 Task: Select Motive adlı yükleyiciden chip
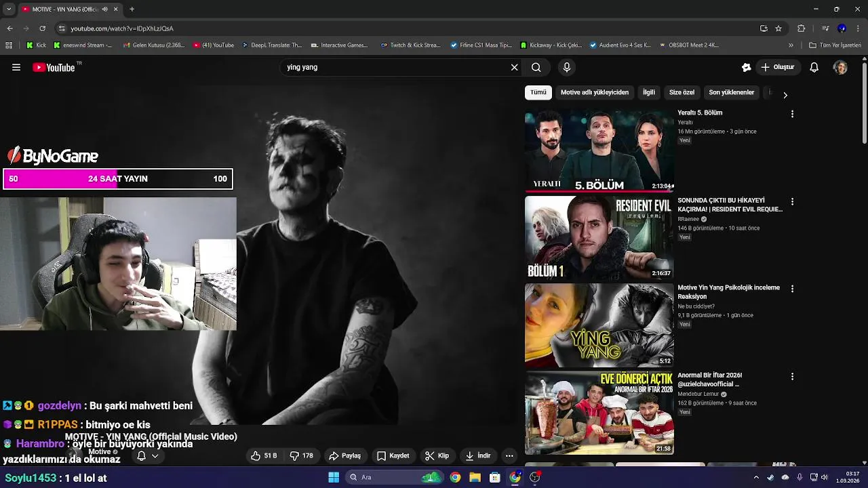click(595, 92)
